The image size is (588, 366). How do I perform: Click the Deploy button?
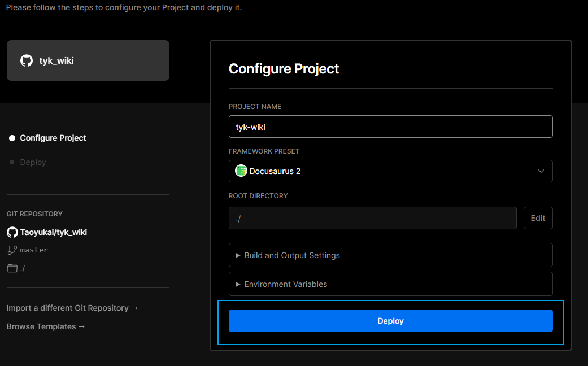click(390, 321)
